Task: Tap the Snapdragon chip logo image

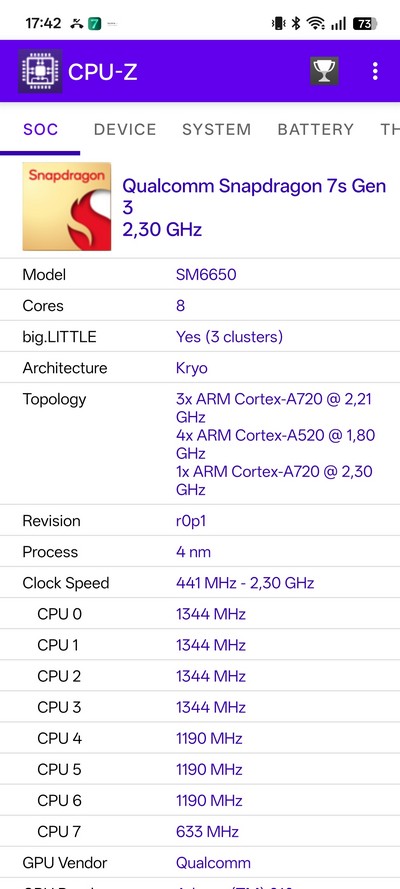Action: click(x=67, y=207)
